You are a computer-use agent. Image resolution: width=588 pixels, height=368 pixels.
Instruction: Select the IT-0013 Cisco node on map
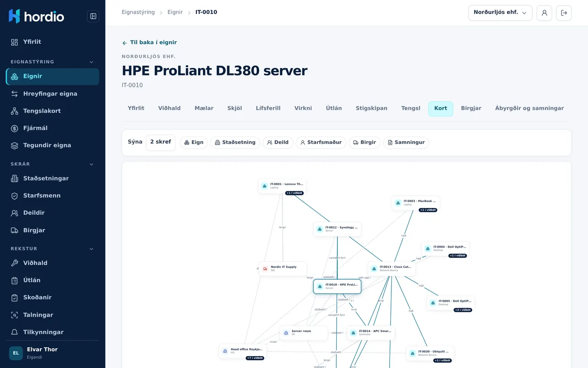tap(392, 269)
